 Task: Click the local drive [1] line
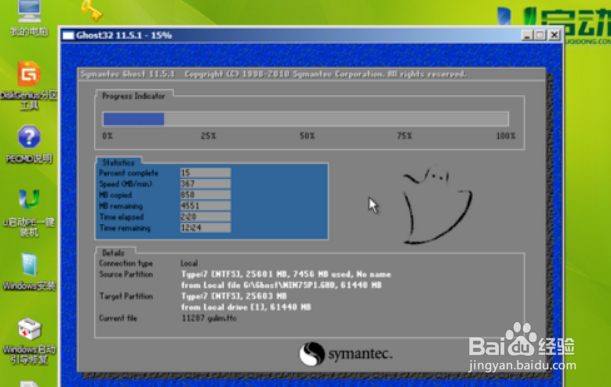pyautogui.click(x=246, y=307)
